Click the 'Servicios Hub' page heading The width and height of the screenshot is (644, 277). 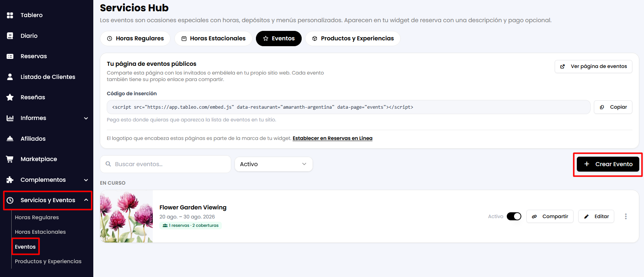134,8
